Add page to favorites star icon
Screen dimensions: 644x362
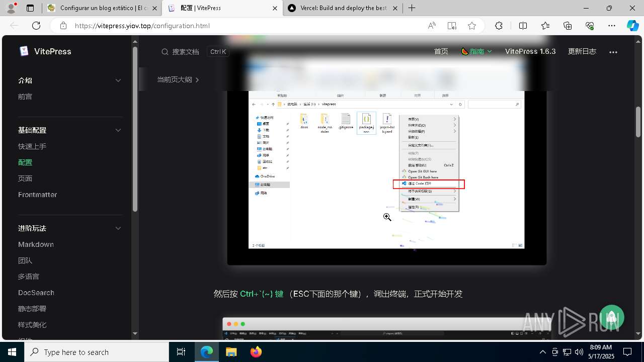pos(472,26)
